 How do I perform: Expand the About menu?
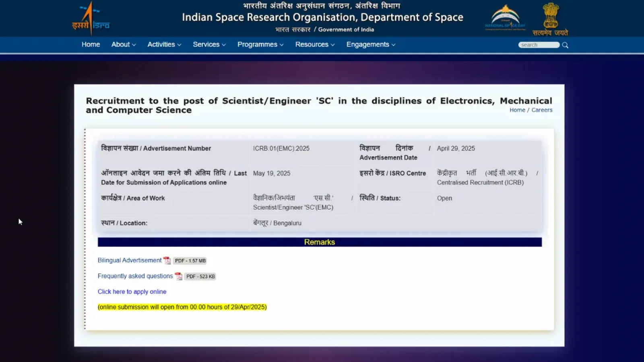[124, 44]
